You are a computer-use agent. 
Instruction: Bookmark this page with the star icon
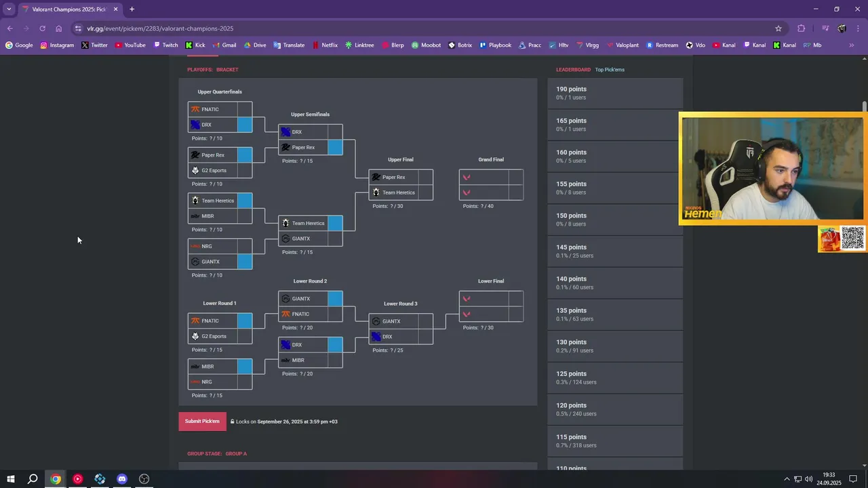coord(778,28)
